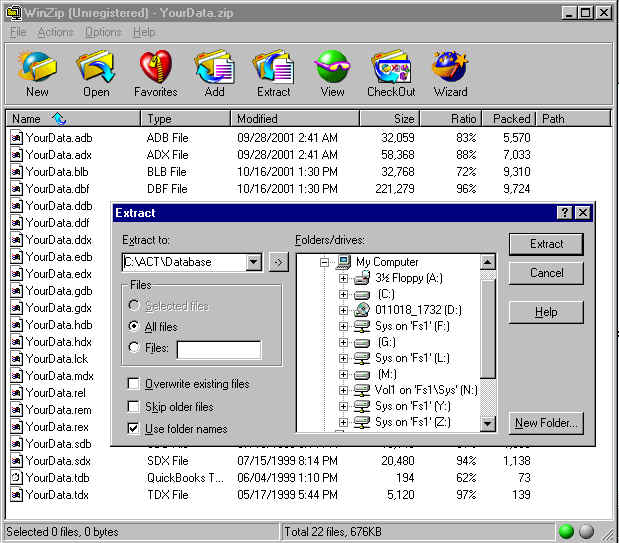The image size is (619, 543).
Task: Expand the (G:) drive node
Action: tap(343, 342)
